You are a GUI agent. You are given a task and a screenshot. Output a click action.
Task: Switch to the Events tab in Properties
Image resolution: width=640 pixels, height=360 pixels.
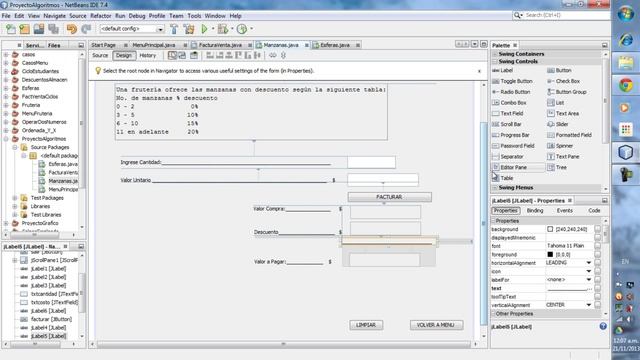coord(564,211)
